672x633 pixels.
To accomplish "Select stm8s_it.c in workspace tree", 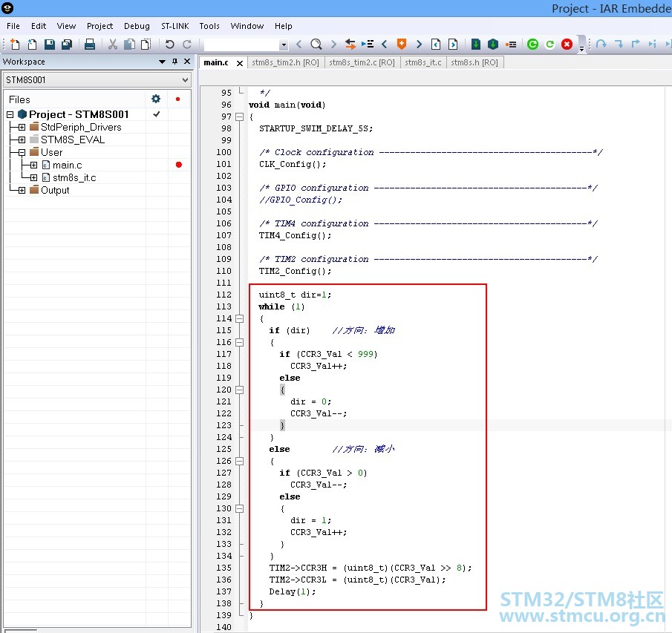I will pyautogui.click(x=74, y=177).
